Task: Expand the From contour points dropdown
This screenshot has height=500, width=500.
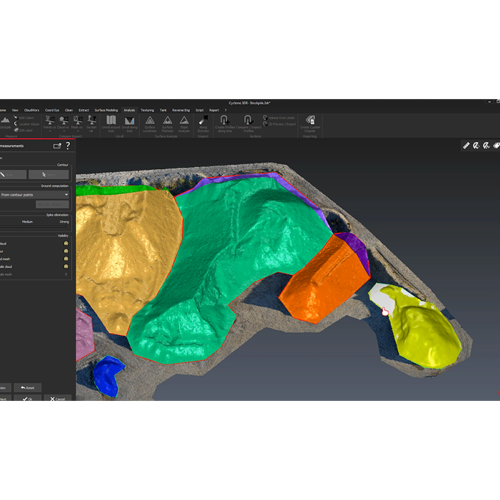Action: [x=34, y=195]
